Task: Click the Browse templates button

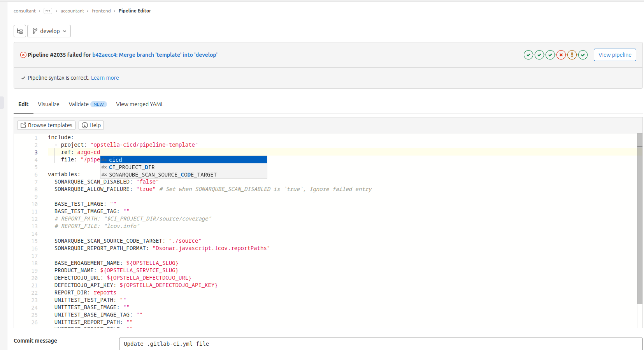Action: click(46, 125)
